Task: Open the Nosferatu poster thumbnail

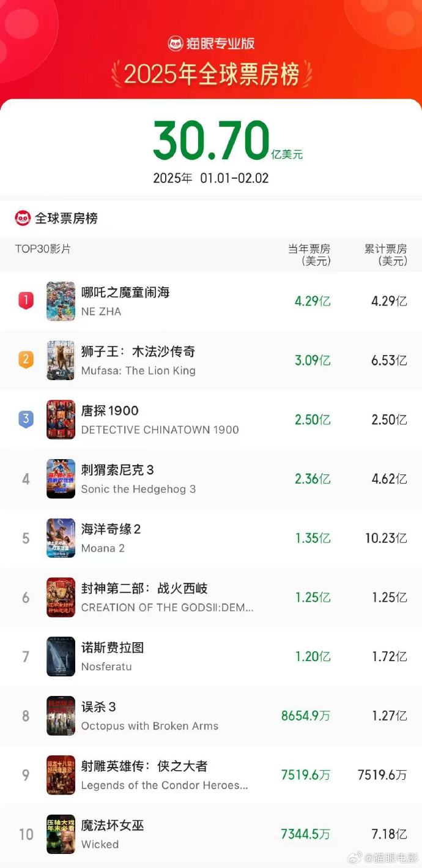Action: [x=61, y=656]
